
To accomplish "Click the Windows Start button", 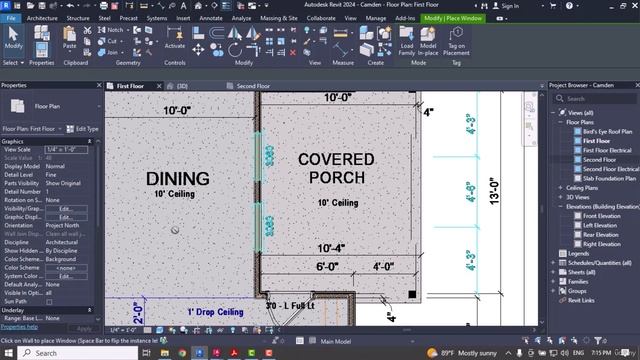I will pyautogui.click(x=8, y=353).
